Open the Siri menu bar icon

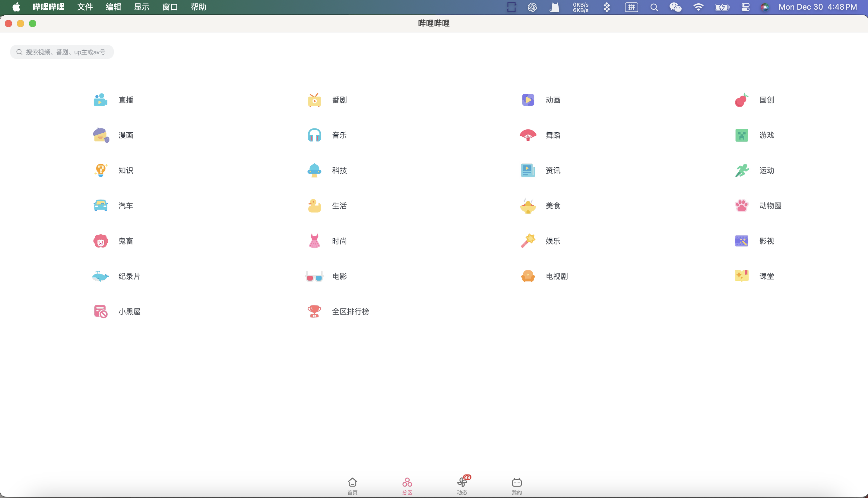[x=765, y=7]
